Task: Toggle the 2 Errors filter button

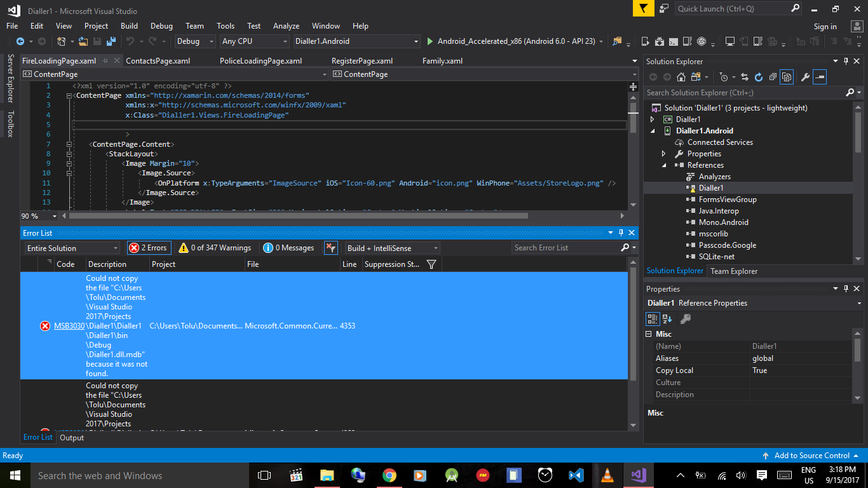Action: tap(149, 248)
